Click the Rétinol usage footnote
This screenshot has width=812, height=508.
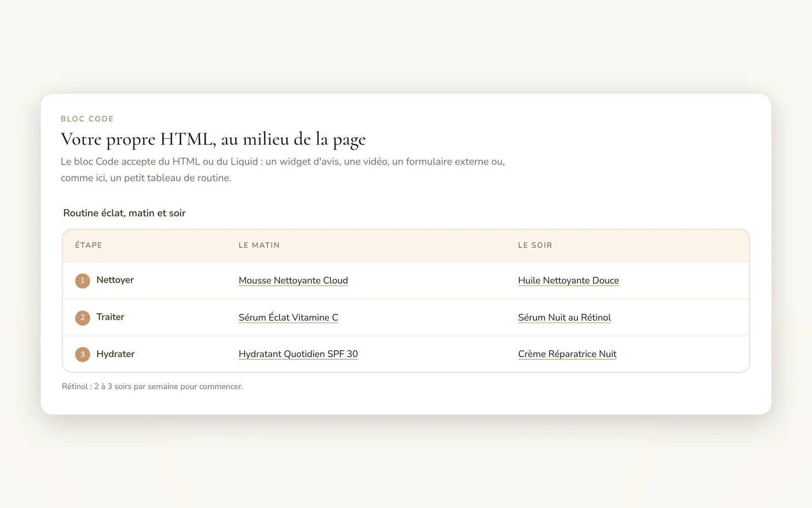152,387
